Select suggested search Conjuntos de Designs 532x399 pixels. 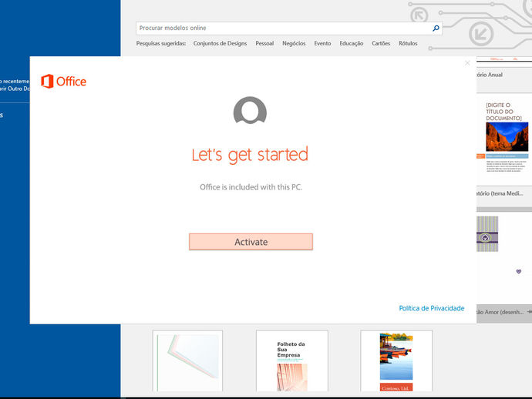tap(220, 43)
